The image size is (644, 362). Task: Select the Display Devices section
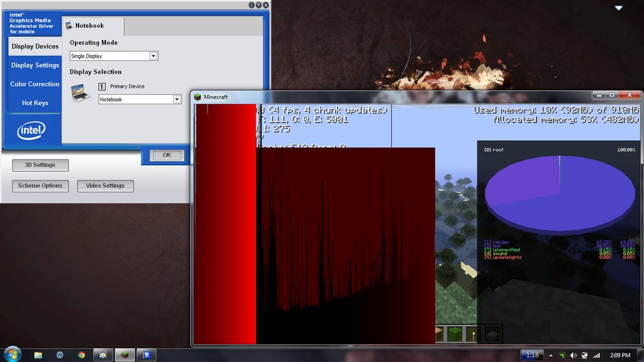(35, 47)
